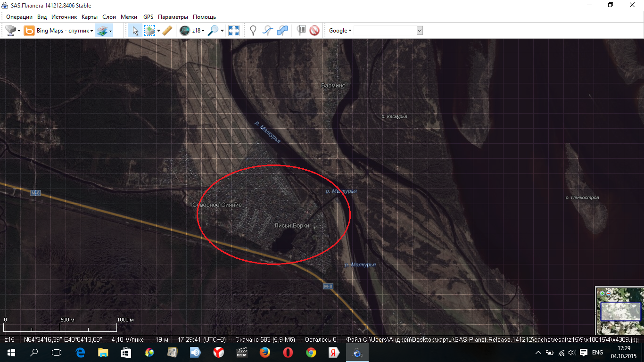Click the add polygon tool icon

[x=282, y=31]
